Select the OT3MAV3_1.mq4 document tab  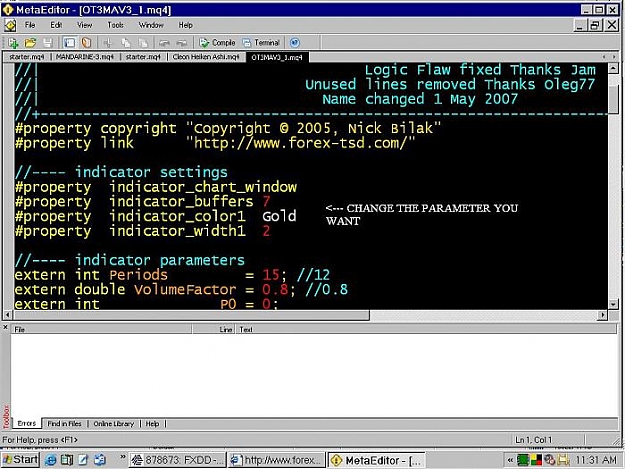click(277, 57)
